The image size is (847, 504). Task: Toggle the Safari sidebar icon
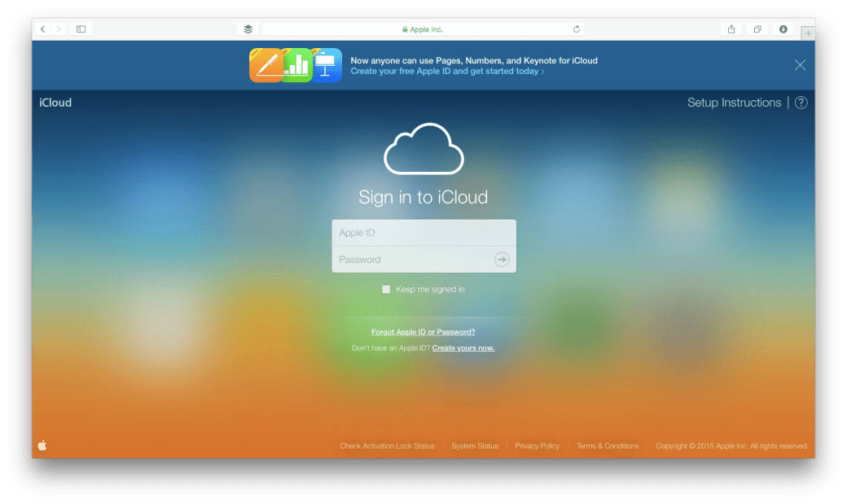[x=80, y=28]
